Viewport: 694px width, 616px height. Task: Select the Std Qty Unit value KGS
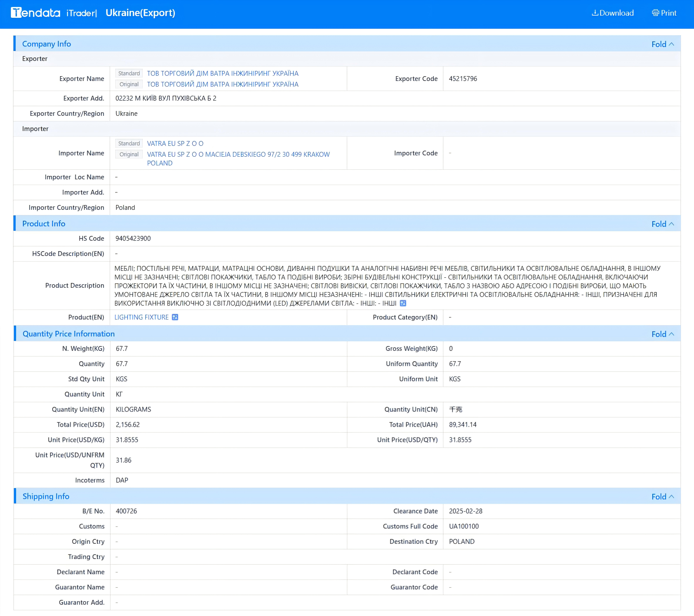[x=121, y=379]
